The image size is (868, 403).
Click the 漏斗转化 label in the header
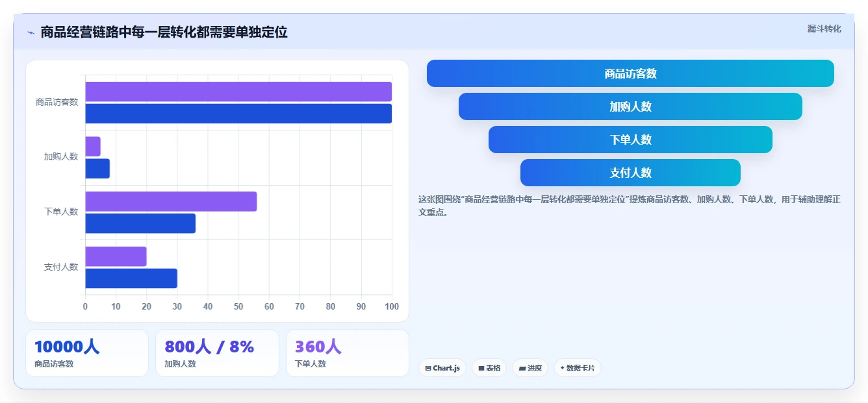pyautogui.click(x=824, y=29)
